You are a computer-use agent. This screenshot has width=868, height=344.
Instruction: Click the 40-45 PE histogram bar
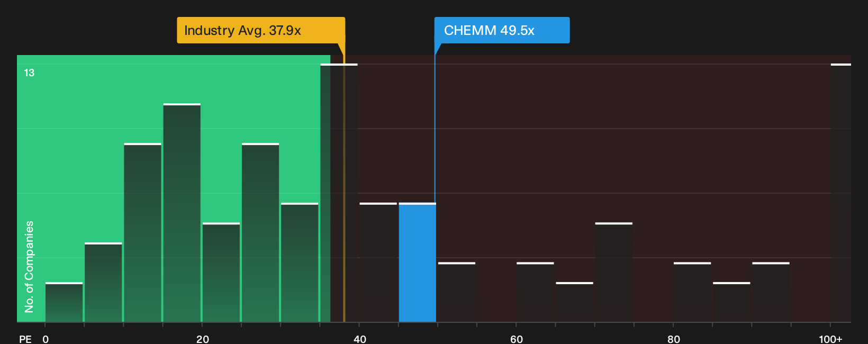[x=378, y=262]
